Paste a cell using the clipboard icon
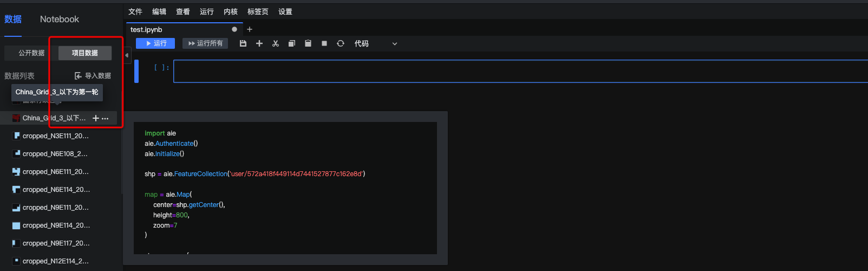The height and width of the screenshot is (271, 868). (308, 43)
